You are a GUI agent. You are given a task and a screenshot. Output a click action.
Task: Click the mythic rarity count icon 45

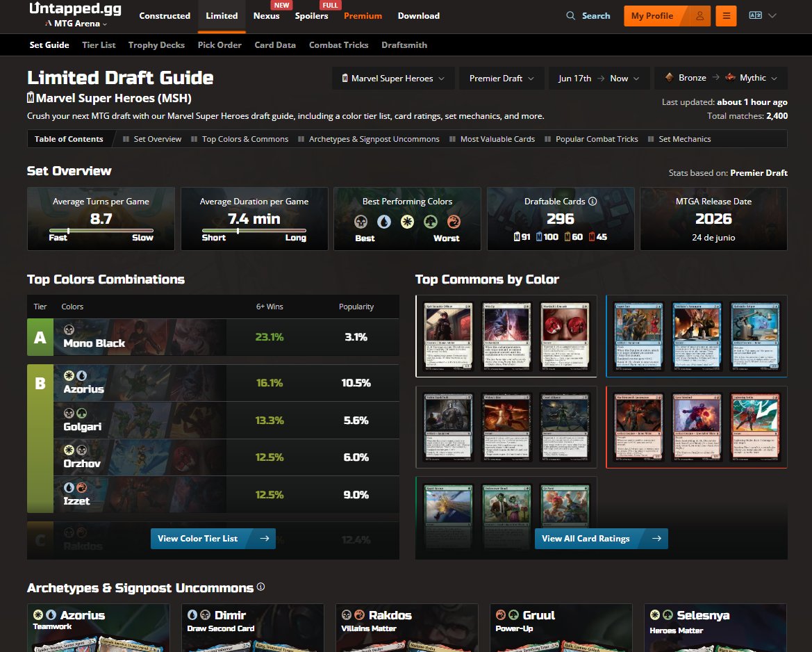pyautogui.click(x=591, y=237)
